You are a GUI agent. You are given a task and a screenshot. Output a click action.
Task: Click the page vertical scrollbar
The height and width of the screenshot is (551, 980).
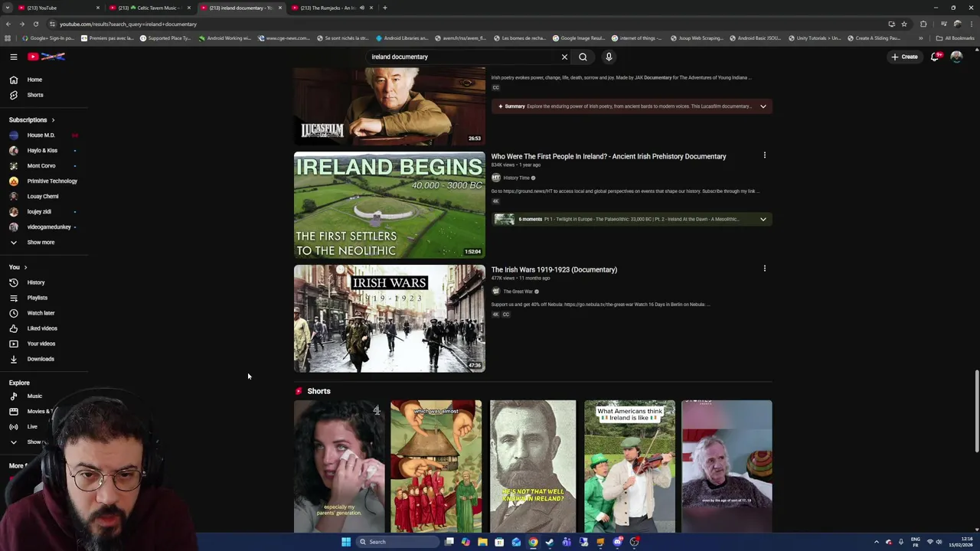coord(976,413)
